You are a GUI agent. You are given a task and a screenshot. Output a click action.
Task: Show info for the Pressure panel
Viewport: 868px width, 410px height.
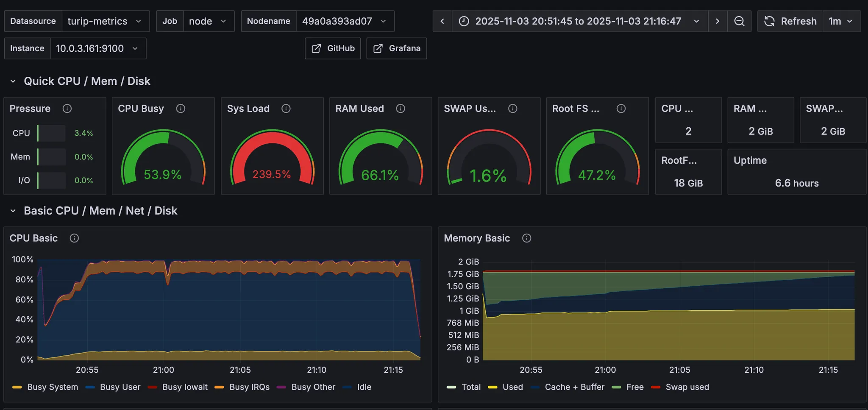tap(67, 109)
